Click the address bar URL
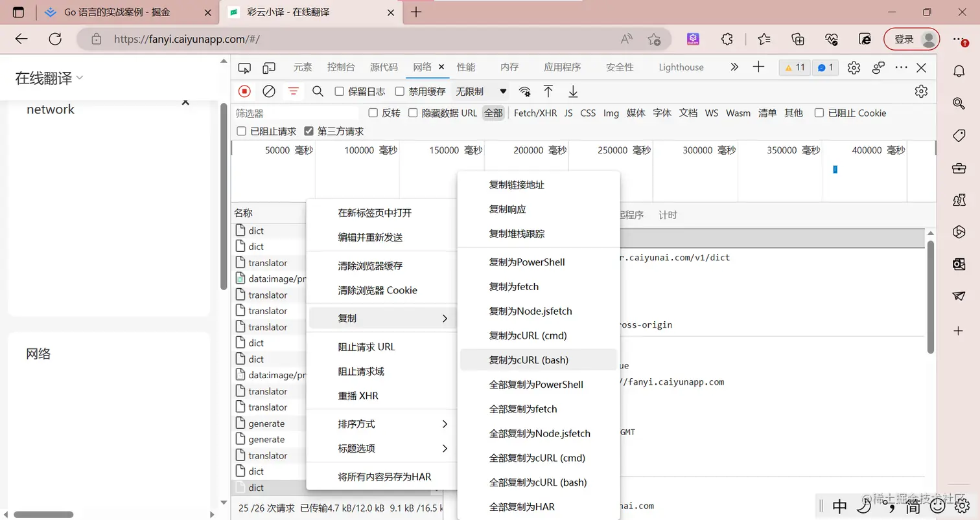The width and height of the screenshot is (980, 520). click(187, 39)
